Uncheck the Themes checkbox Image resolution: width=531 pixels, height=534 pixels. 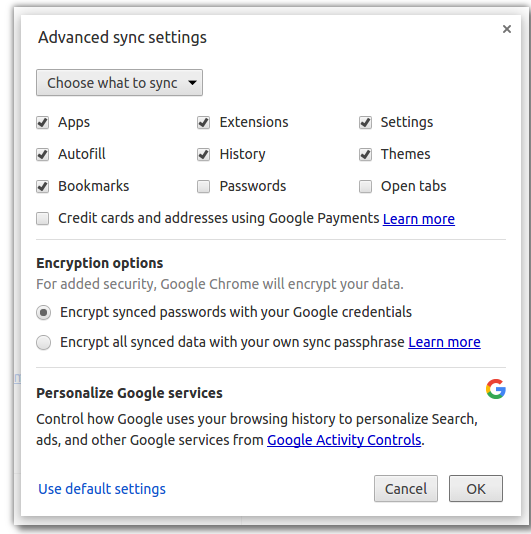pos(365,154)
